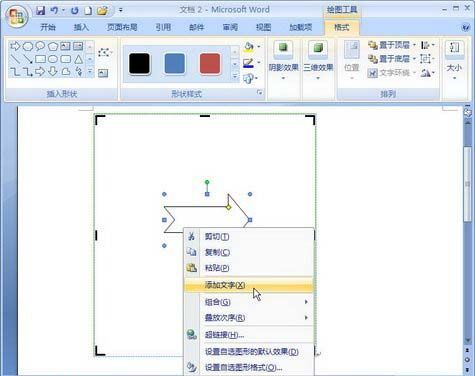Click 置于底层 send to back
The height and width of the screenshot is (376, 475).
click(392, 59)
